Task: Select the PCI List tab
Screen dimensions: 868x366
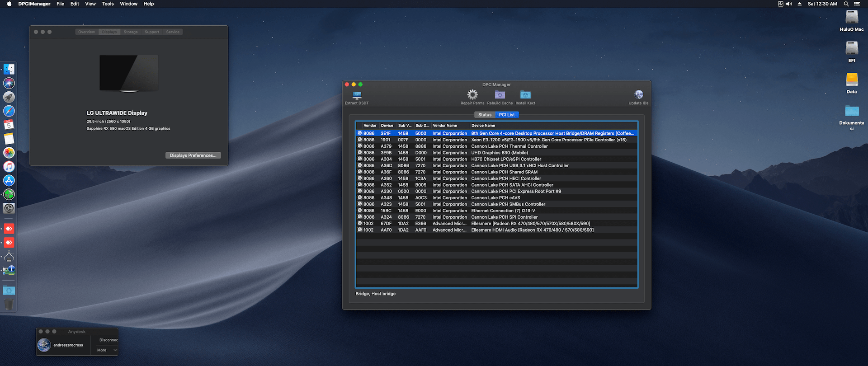Action: (x=507, y=115)
